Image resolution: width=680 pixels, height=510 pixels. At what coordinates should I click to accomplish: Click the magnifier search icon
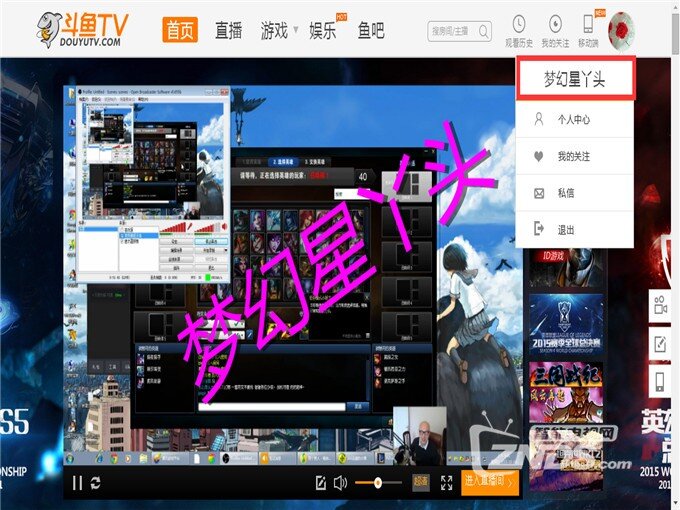pyautogui.click(x=484, y=31)
